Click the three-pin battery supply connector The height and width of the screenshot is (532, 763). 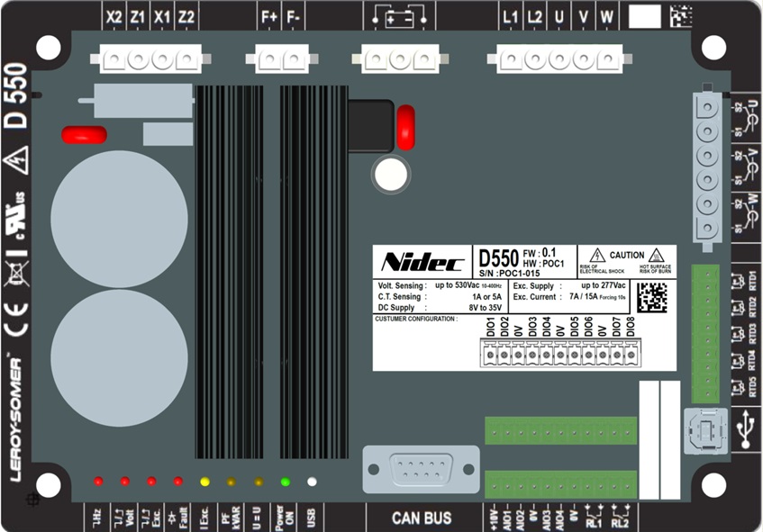pos(400,59)
